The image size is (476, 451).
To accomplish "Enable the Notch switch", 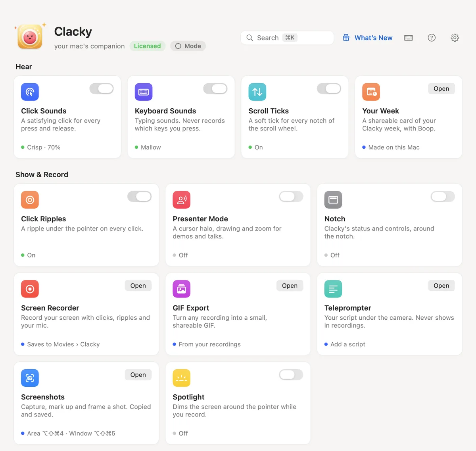I will click(x=443, y=196).
